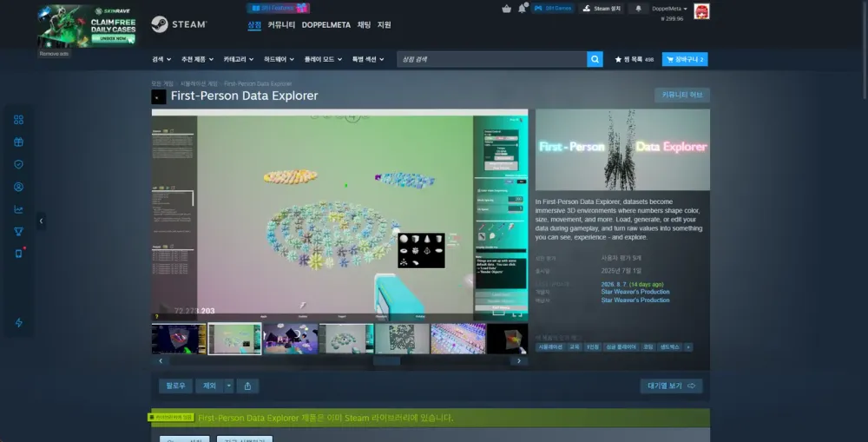Click the Steam logo
868x442 pixels.
(179, 24)
